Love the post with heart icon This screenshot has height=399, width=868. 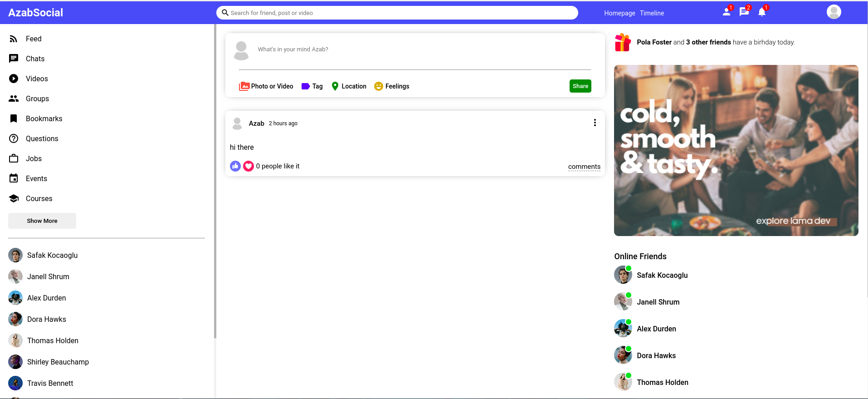click(249, 166)
